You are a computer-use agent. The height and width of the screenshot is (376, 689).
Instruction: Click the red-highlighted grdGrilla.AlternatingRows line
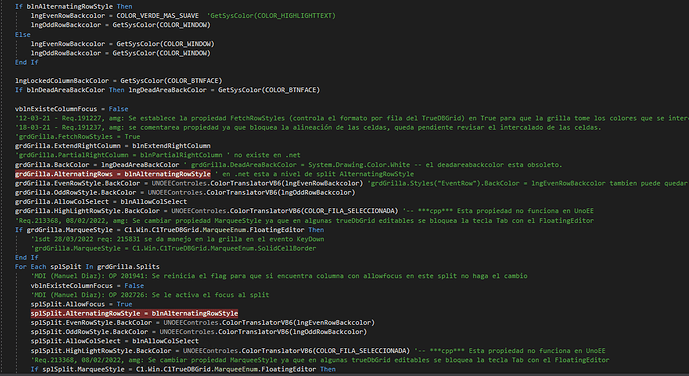tap(112, 174)
